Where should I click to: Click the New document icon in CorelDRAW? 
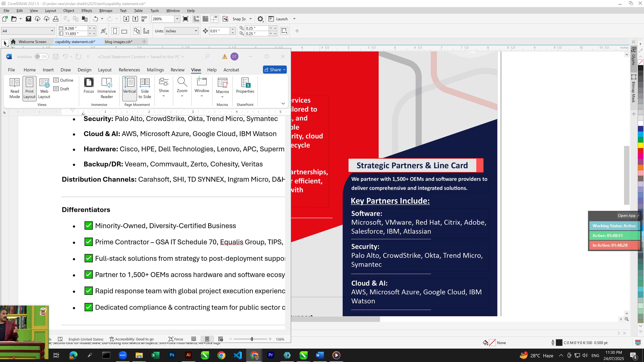(x=5, y=19)
